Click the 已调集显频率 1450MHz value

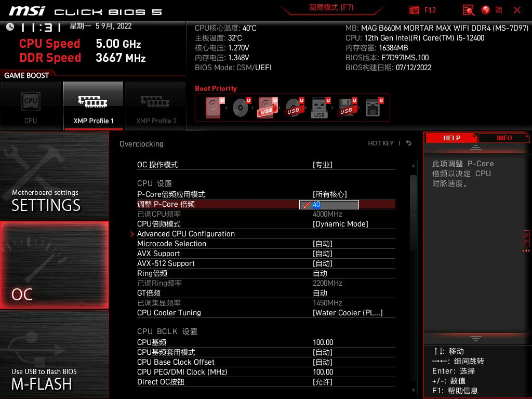click(327, 303)
